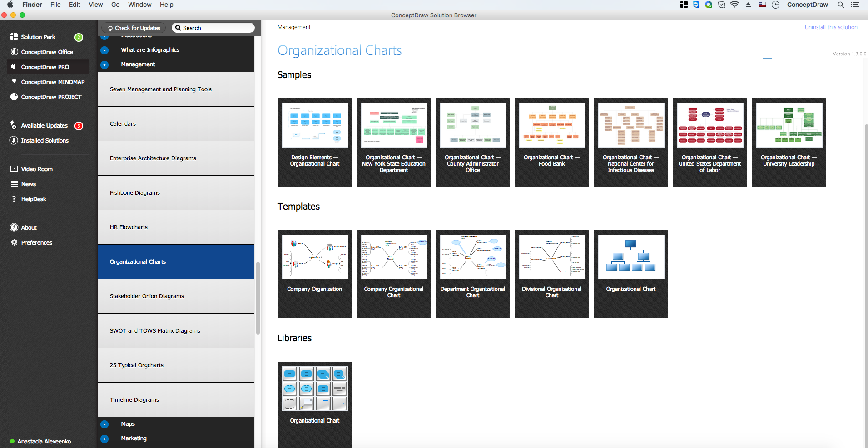Expand the What are Infographics category

104,50
